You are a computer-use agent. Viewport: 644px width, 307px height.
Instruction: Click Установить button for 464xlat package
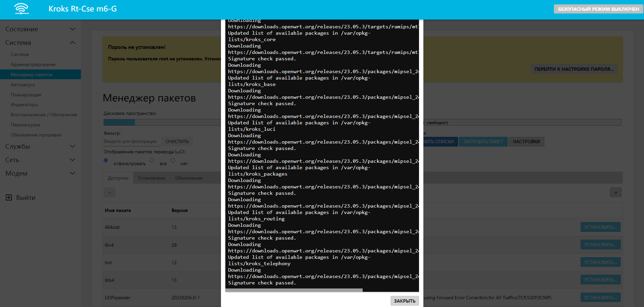pos(600,227)
